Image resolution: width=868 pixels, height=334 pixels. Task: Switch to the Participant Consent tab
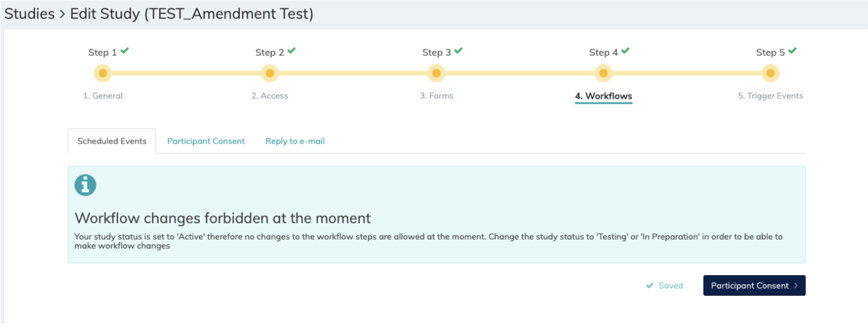tap(206, 141)
